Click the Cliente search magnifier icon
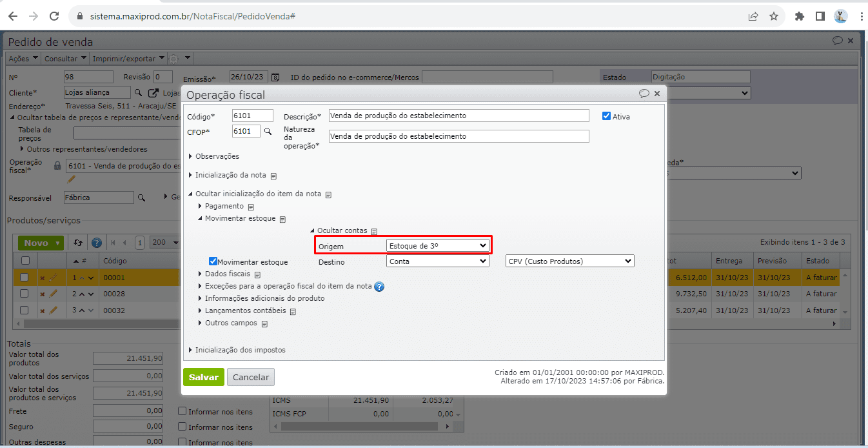The image size is (868, 448). (138, 93)
